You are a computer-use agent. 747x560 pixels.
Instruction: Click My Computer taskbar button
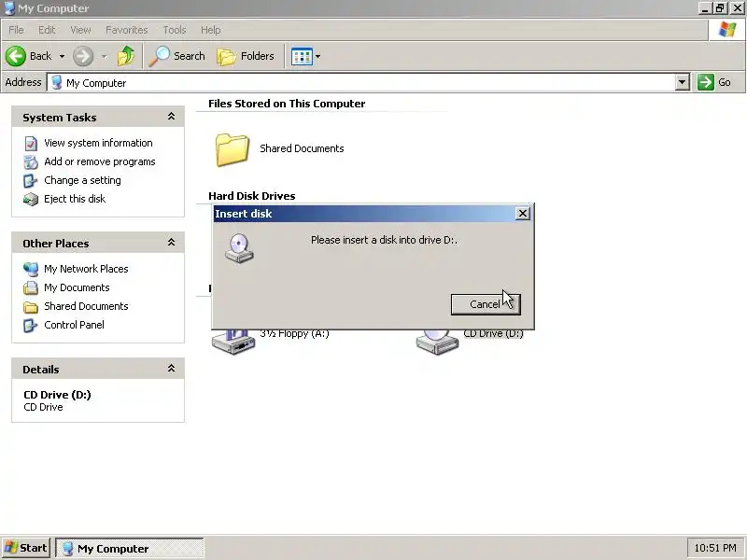pyautogui.click(x=130, y=548)
